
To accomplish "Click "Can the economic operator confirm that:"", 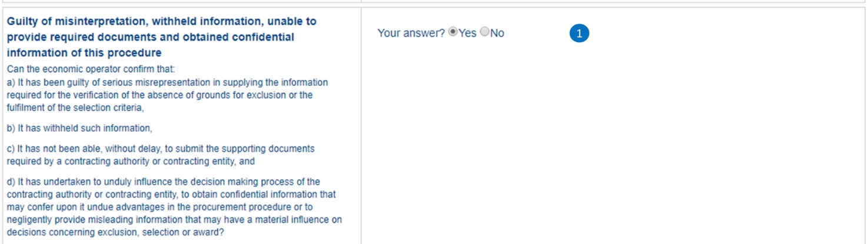I will coord(91,69).
